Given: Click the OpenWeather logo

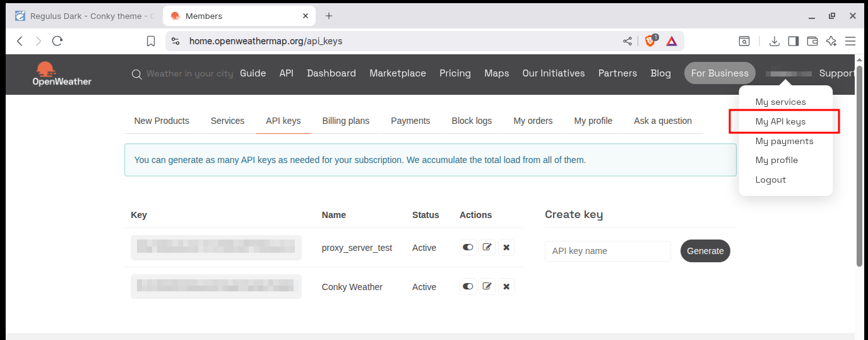Looking at the screenshot, I should click(x=62, y=73).
